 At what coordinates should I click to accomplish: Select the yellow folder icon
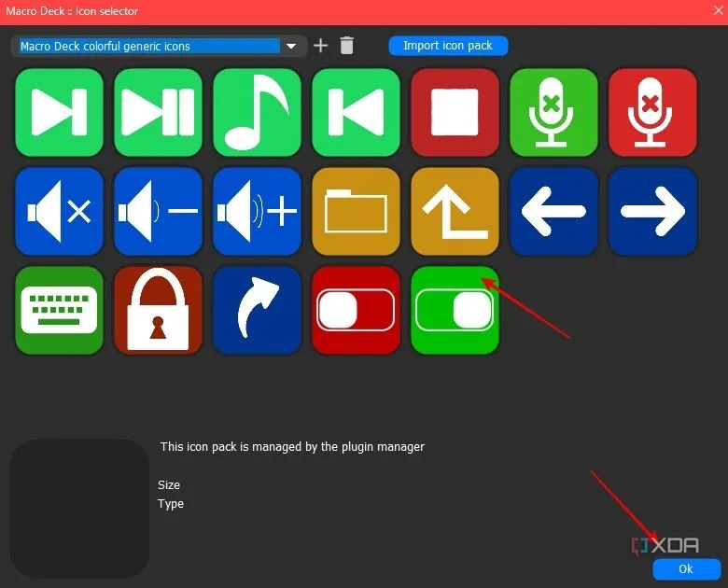(x=356, y=211)
